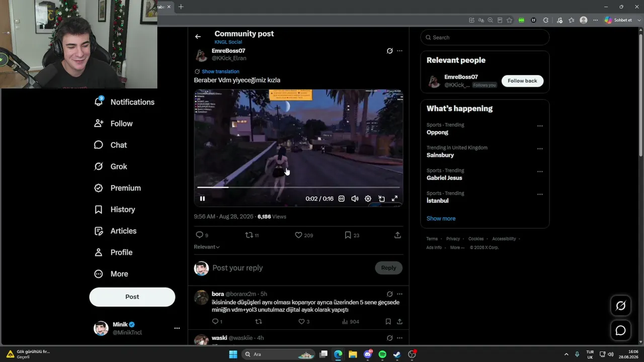Like the post showing 209 likes
The image size is (644, 362).
pos(298,235)
